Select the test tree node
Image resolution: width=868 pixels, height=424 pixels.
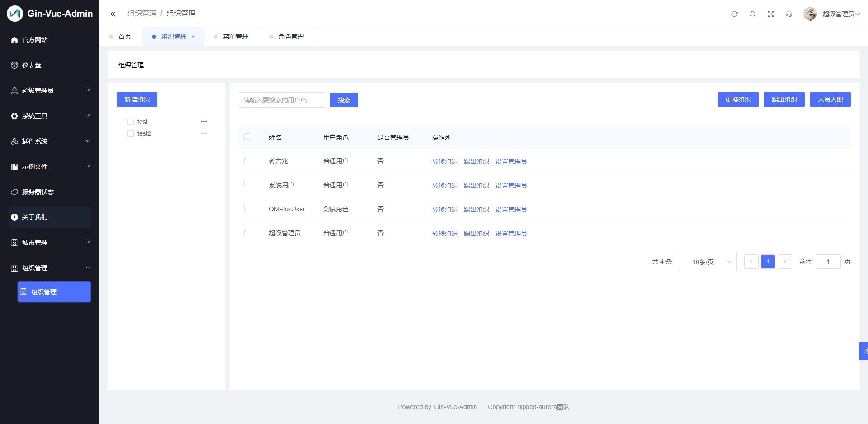142,122
